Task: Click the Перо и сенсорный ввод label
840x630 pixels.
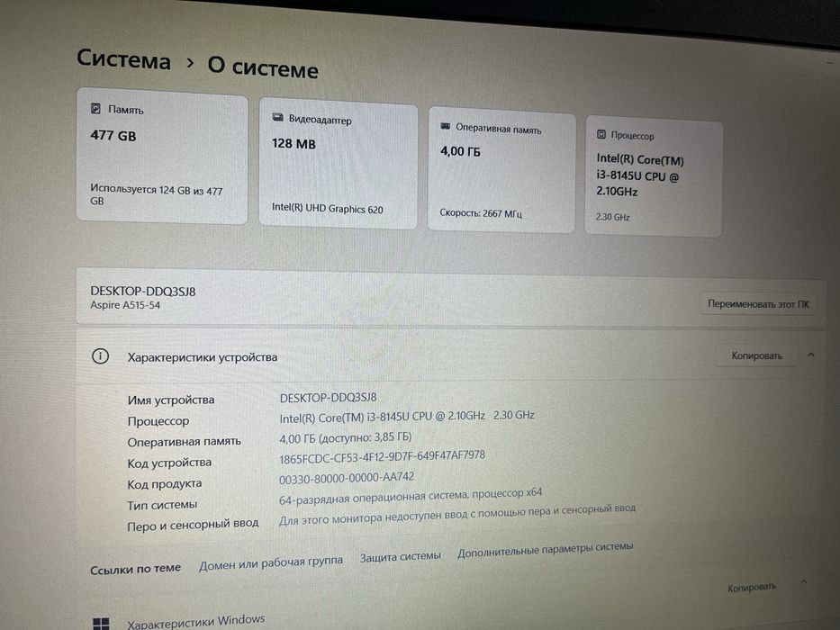Action: pyautogui.click(x=193, y=525)
